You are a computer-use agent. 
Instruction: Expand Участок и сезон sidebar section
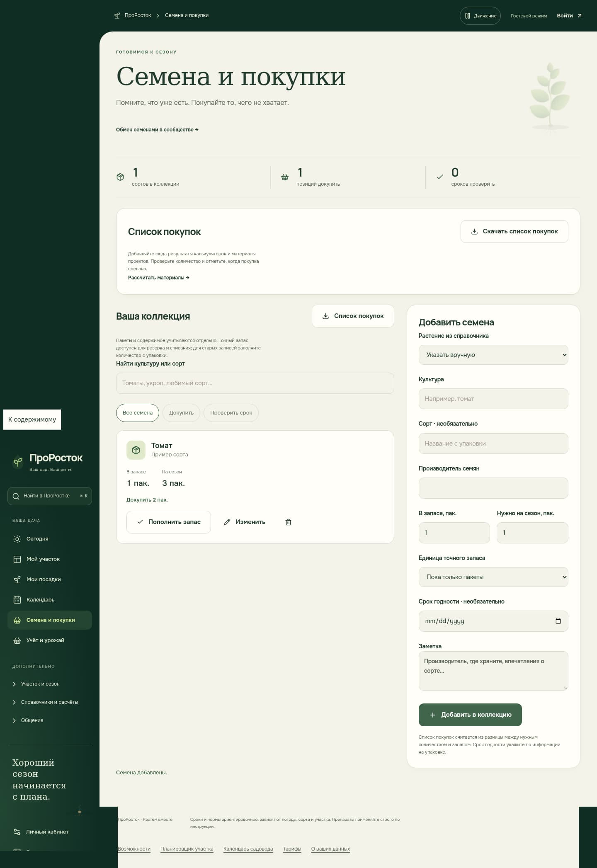coord(50,684)
